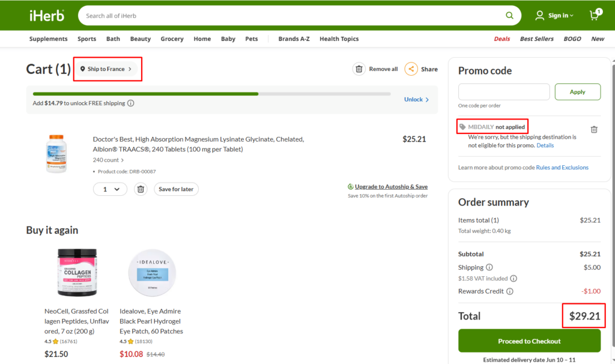
Task: Click Product code: DRB-00087 text
Action: [127, 171]
